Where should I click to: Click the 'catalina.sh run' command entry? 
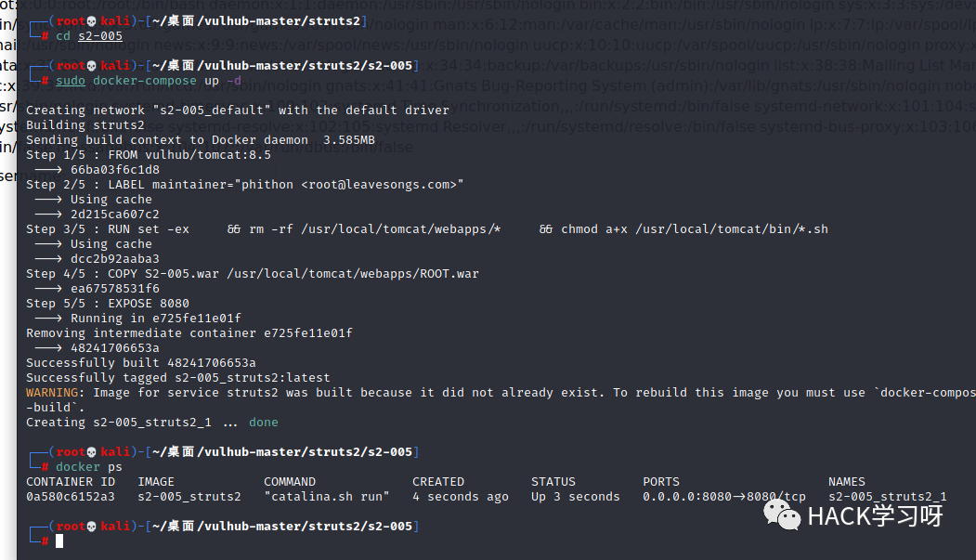327,497
